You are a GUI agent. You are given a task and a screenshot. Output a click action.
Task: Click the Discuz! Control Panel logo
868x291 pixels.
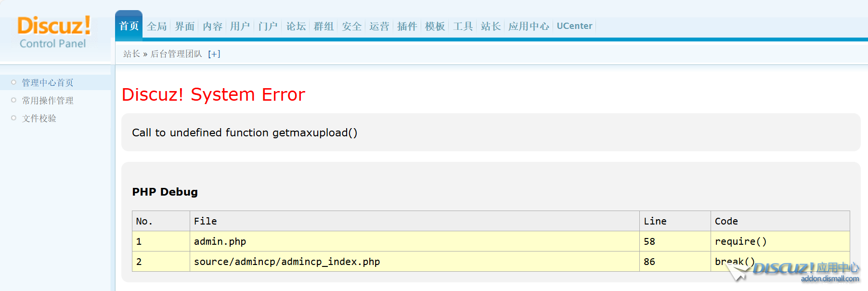click(x=54, y=32)
